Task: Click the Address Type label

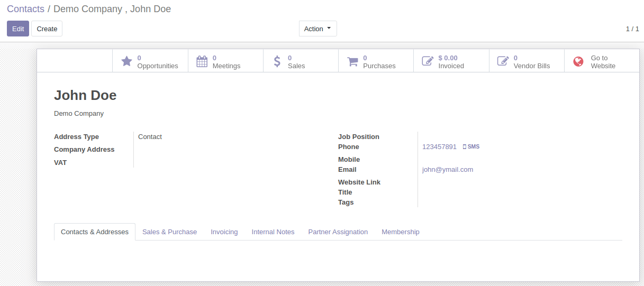Action: click(76, 136)
